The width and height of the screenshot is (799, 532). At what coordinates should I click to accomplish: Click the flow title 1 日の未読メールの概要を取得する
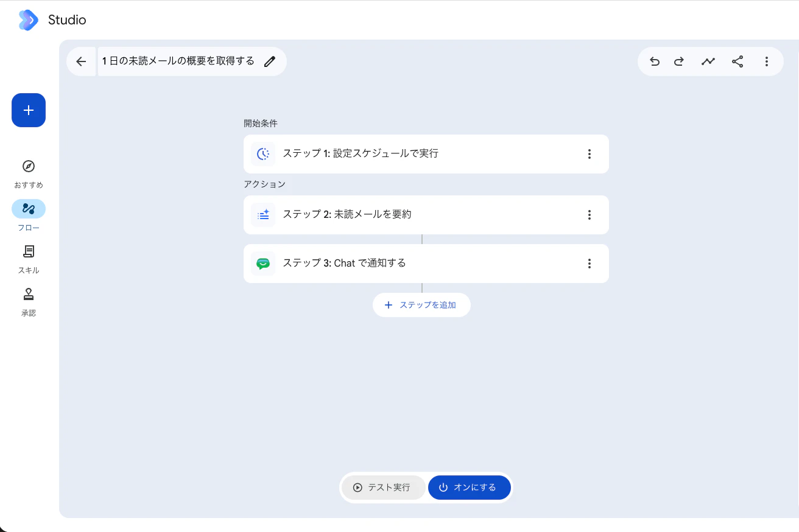pos(178,61)
